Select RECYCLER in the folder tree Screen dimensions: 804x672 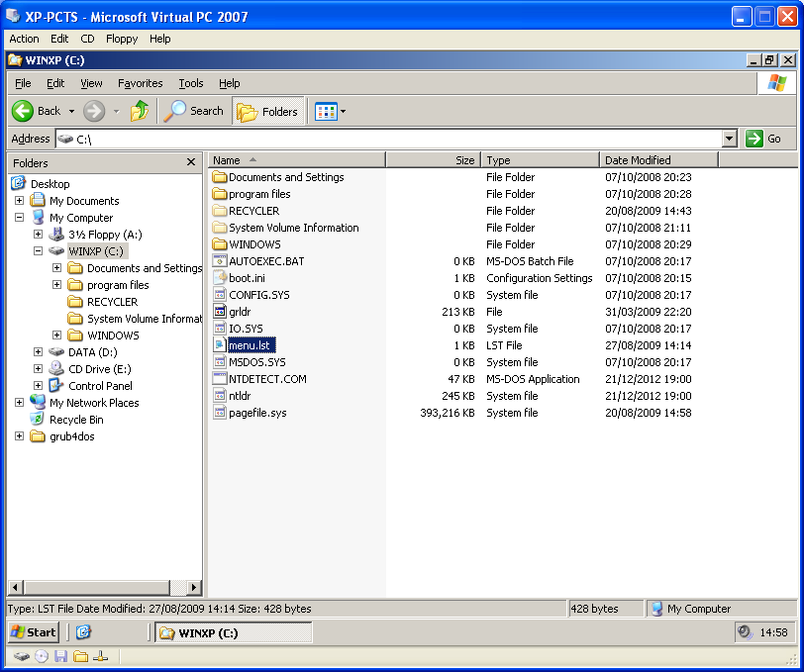pos(112,302)
